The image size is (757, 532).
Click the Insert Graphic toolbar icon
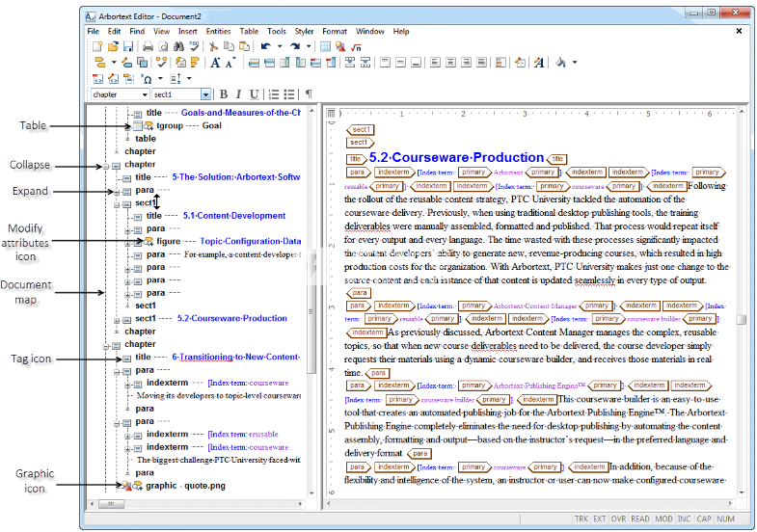point(340,46)
